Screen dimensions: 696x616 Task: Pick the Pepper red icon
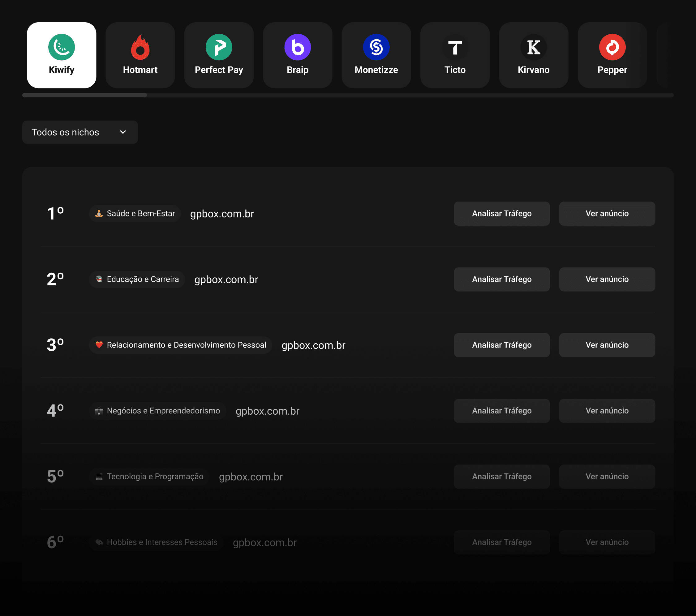click(612, 47)
